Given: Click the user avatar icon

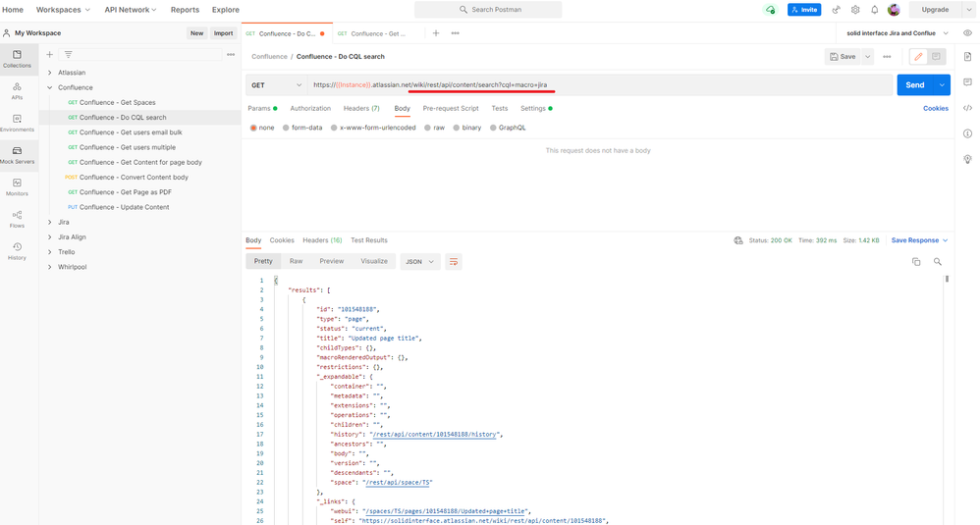Looking at the screenshot, I should 894,10.
